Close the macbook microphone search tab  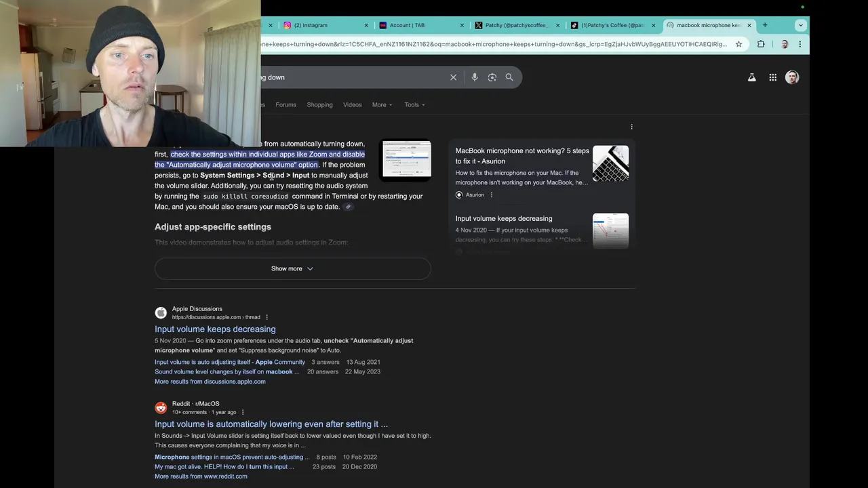(x=749, y=25)
